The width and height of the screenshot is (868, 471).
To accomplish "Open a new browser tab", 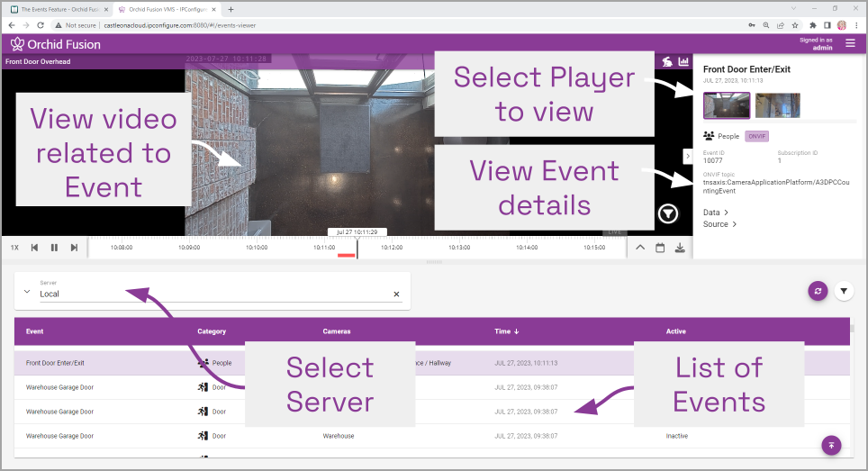I will (x=231, y=9).
